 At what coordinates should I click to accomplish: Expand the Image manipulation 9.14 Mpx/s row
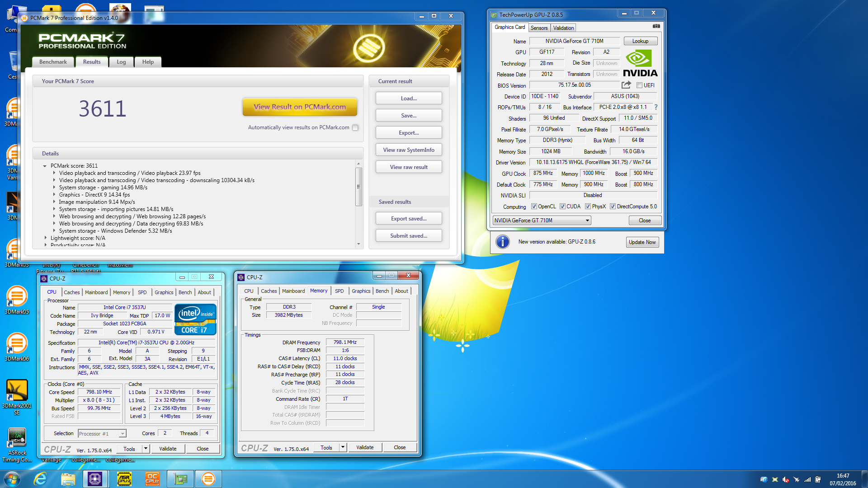click(x=54, y=202)
